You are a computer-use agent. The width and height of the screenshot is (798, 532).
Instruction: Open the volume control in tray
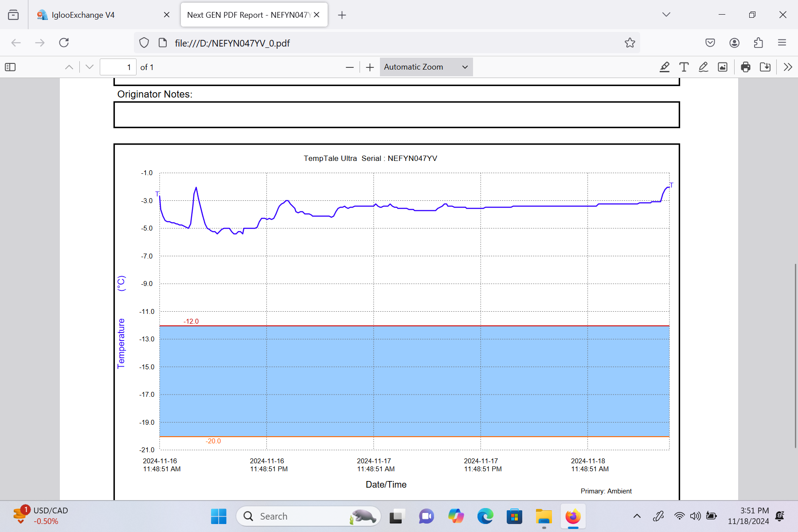(695, 516)
